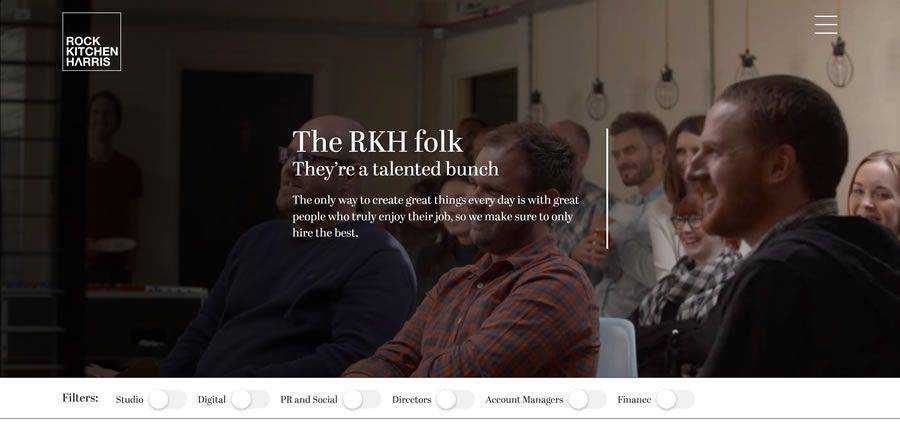Turn on the PR and Social toggle
The width and height of the screenshot is (900, 444).
(x=362, y=400)
